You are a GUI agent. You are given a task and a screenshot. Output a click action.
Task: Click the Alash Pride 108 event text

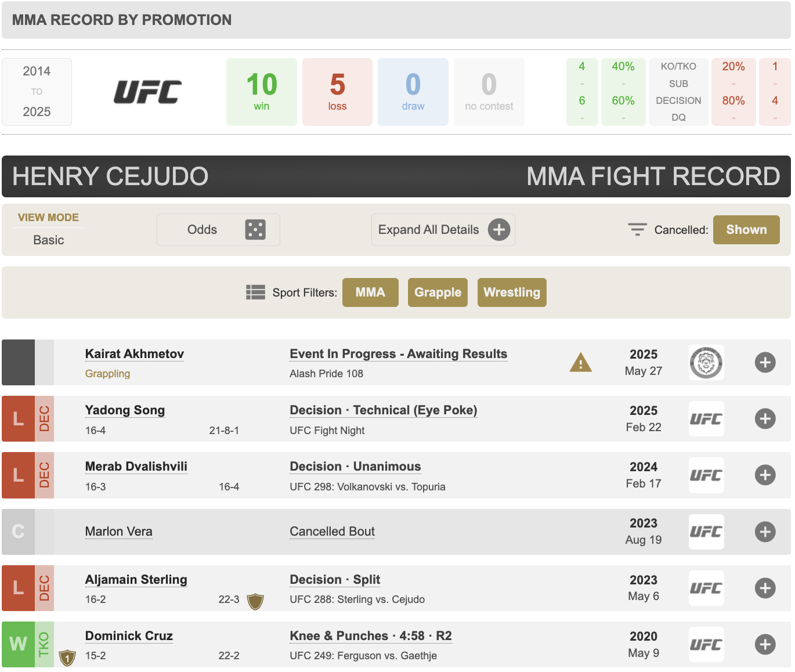click(326, 374)
